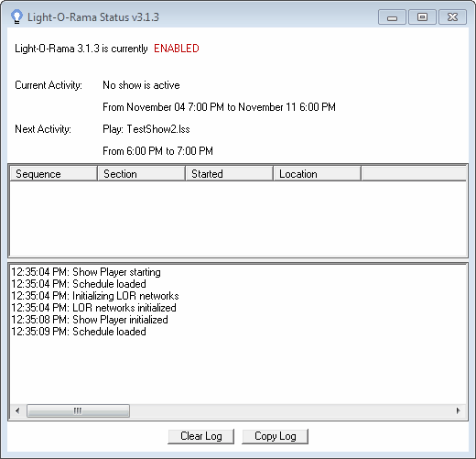The height and width of the screenshot is (459, 476).
Task: Click the log scrollbar right arrow
Action: click(x=458, y=410)
